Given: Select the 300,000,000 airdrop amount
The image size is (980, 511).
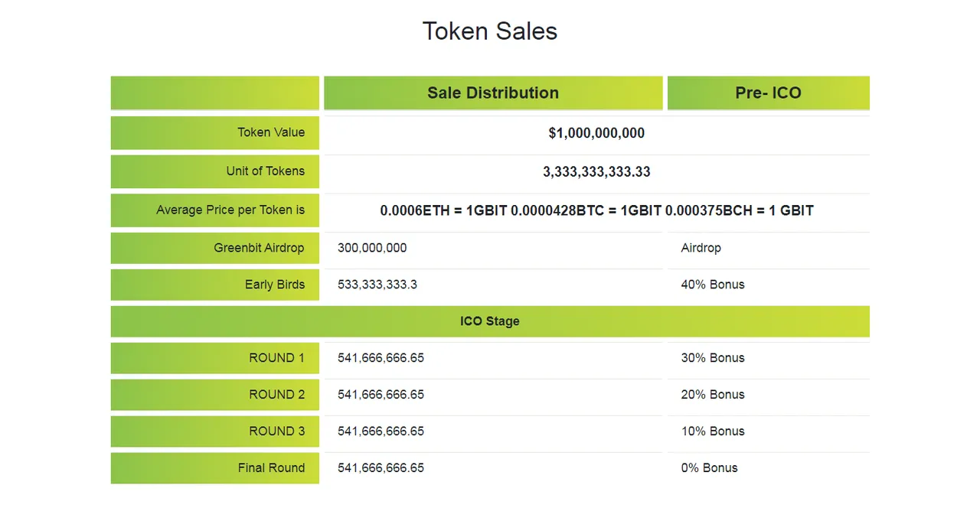Looking at the screenshot, I should point(372,248).
